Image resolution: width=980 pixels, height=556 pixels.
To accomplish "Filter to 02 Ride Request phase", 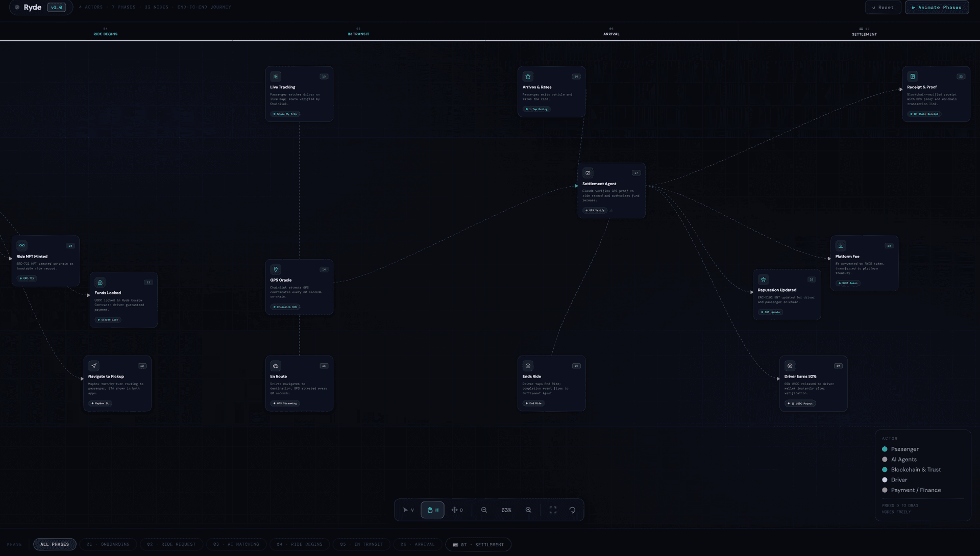I will pos(171,544).
